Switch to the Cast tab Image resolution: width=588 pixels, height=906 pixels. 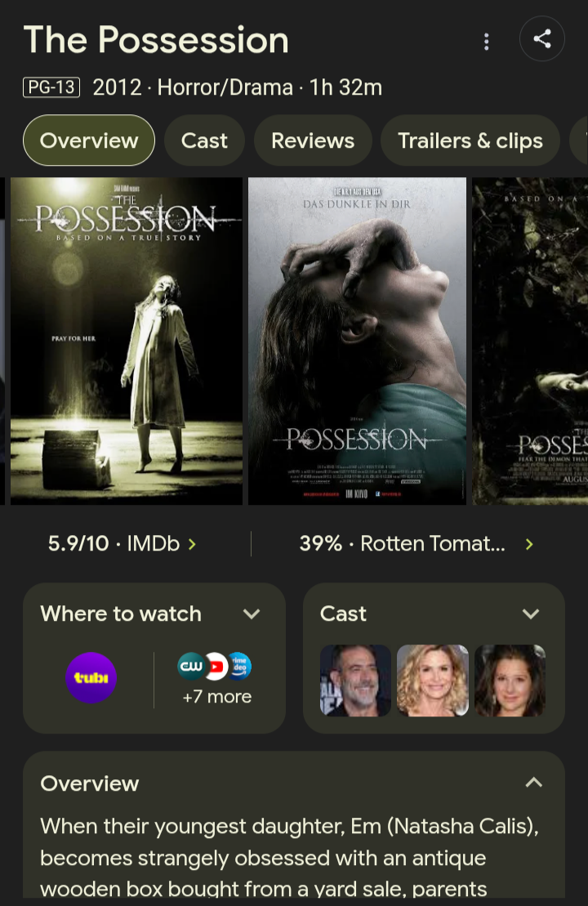(204, 141)
